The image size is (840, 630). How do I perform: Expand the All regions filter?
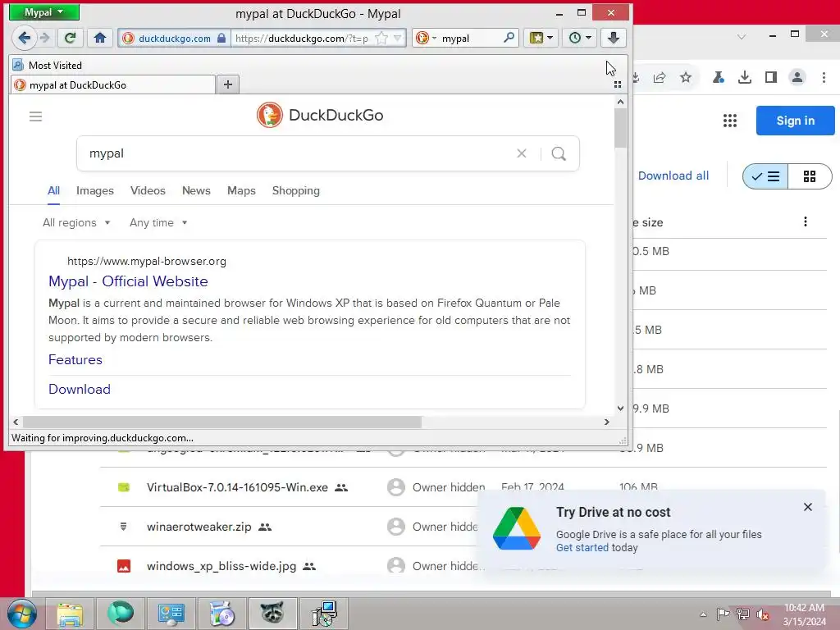pyautogui.click(x=76, y=222)
